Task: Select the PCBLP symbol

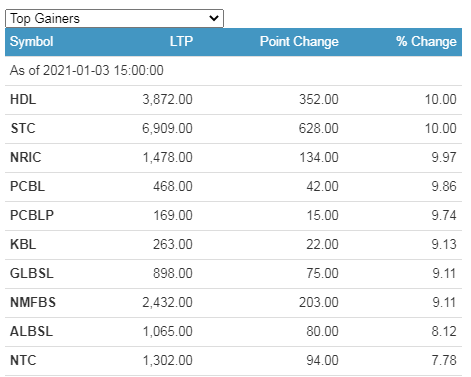Action: [x=32, y=215]
